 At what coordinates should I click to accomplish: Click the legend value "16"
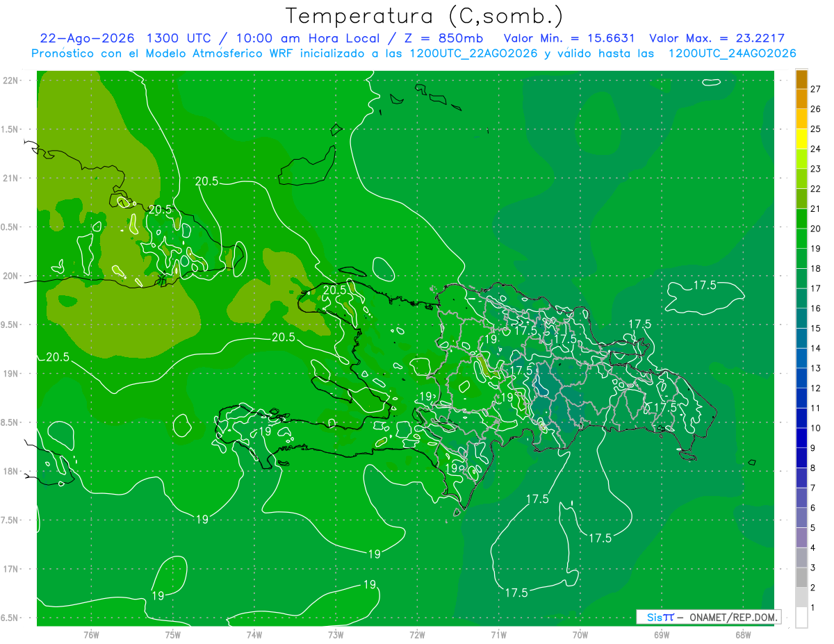(815, 308)
